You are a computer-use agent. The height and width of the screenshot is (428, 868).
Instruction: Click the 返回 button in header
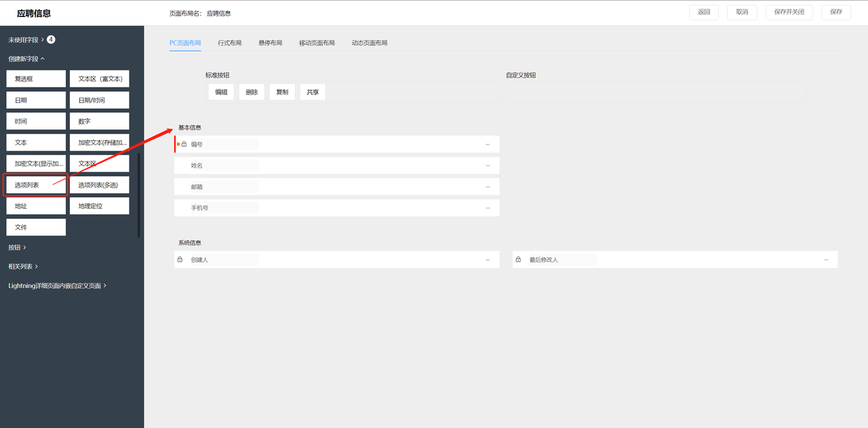[x=704, y=12]
